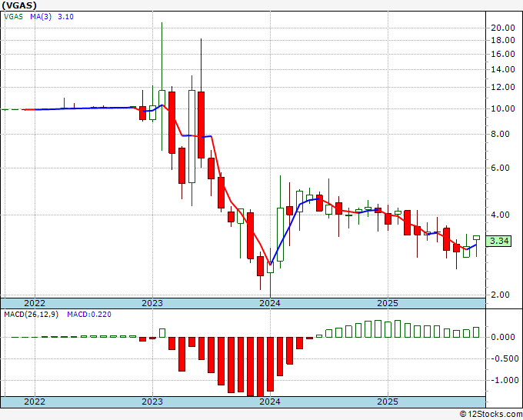Click the (VGAS) chart title
The image size is (523, 420).
pyautogui.click(x=19, y=5)
